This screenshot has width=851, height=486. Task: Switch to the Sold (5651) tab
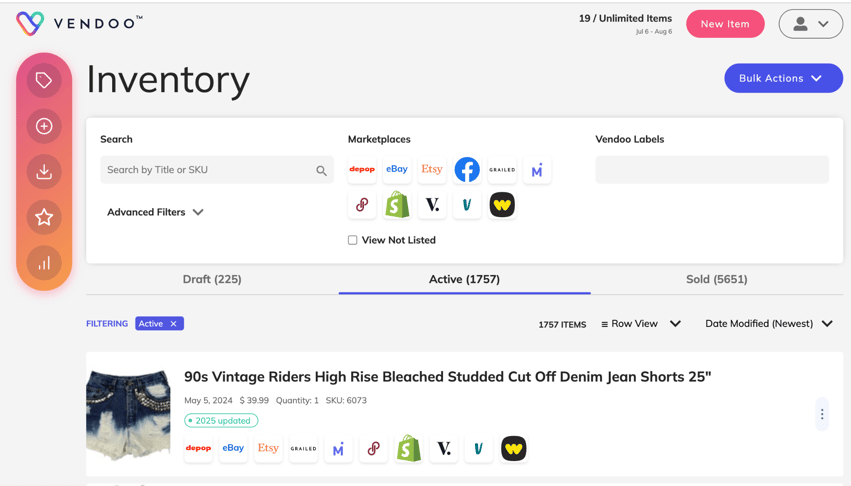click(716, 279)
